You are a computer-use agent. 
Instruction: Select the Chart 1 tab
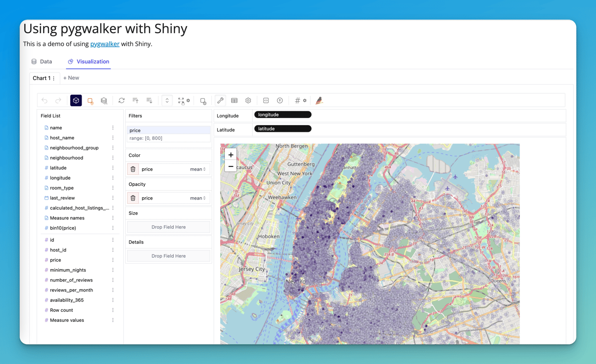pos(41,78)
